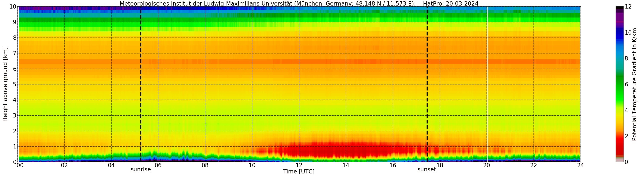Click the x-axis tick label '06'
644x176 pixels.
click(158, 165)
